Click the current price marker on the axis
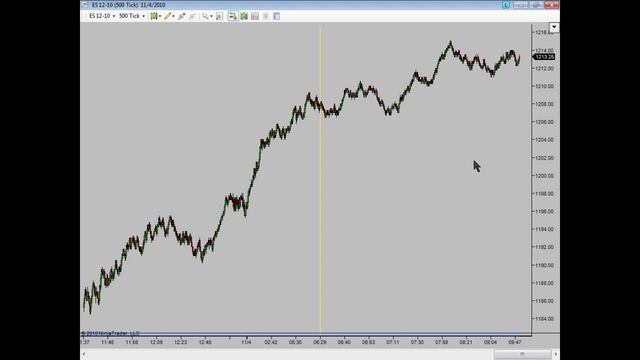Viewport: 640px width, 360px height. pos(544,57)
